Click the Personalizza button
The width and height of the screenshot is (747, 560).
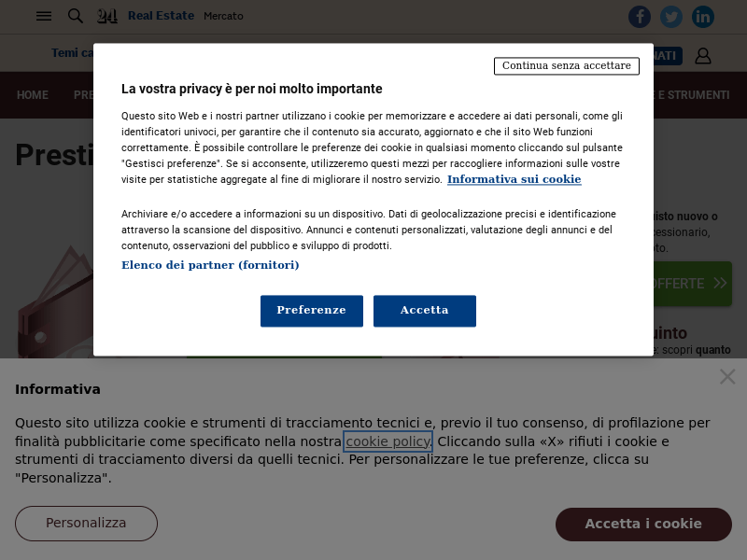tap(86, 523)
